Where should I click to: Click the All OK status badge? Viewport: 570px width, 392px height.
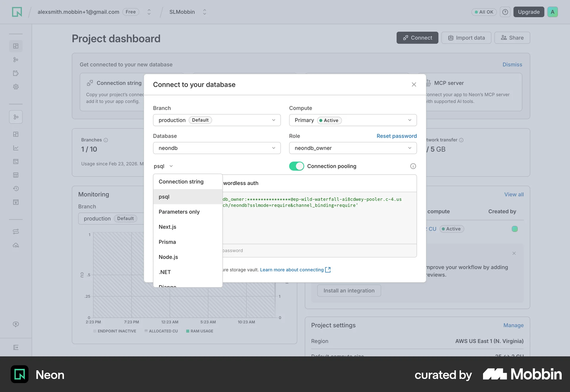click(x=484, y=12)
